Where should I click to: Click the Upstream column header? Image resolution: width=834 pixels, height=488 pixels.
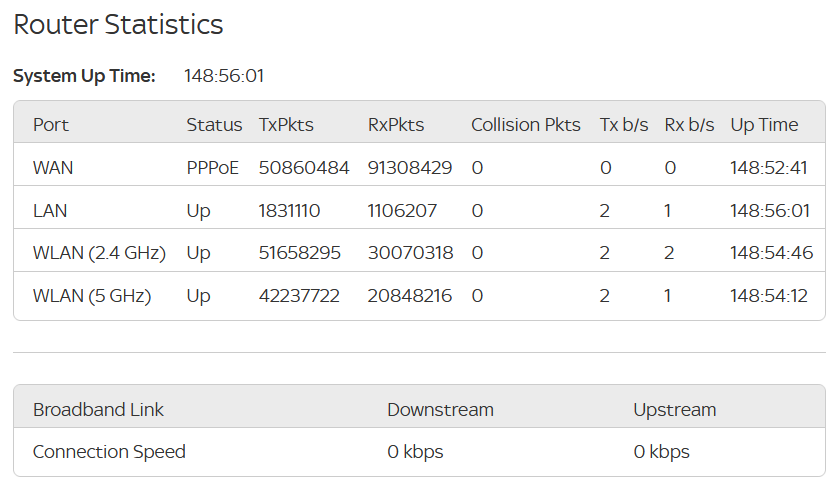coord(674,410)
